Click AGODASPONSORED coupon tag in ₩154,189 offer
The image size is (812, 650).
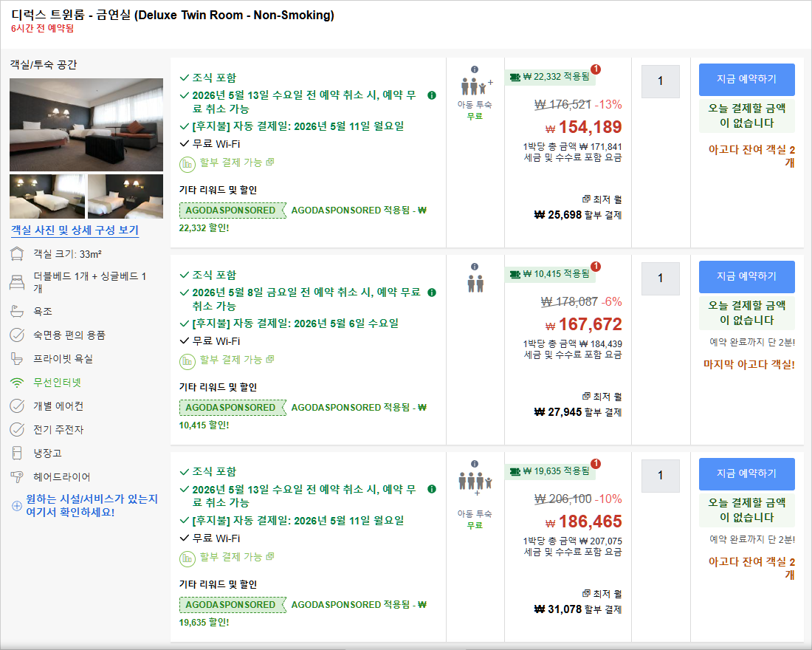coord(232,211)
